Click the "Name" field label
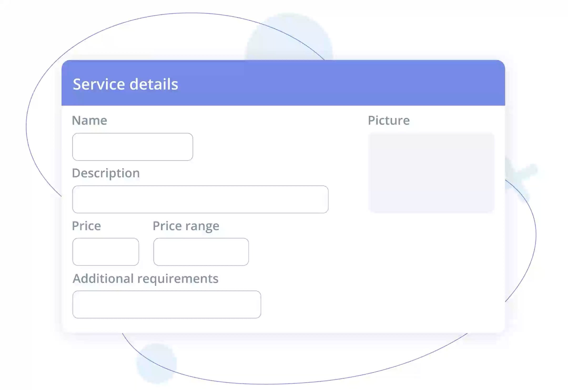This screenshot has width=568, height=392. [x=89, y=121]
